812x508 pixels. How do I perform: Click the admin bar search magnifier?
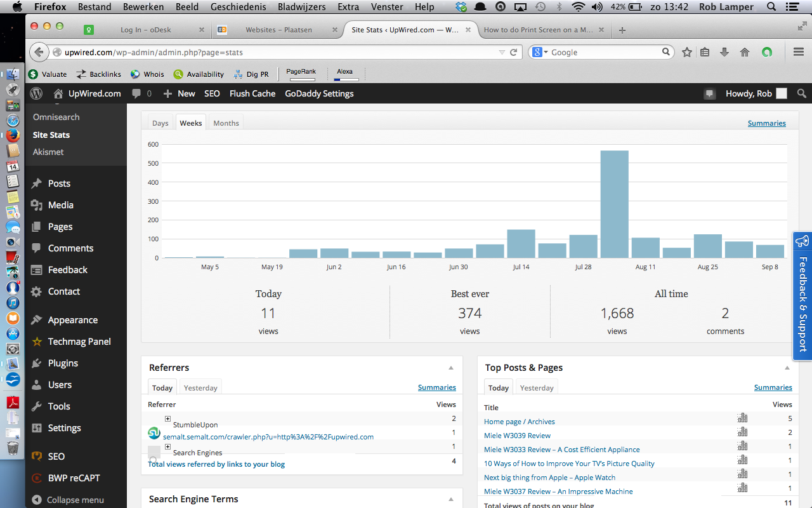(x=802, y=93)
